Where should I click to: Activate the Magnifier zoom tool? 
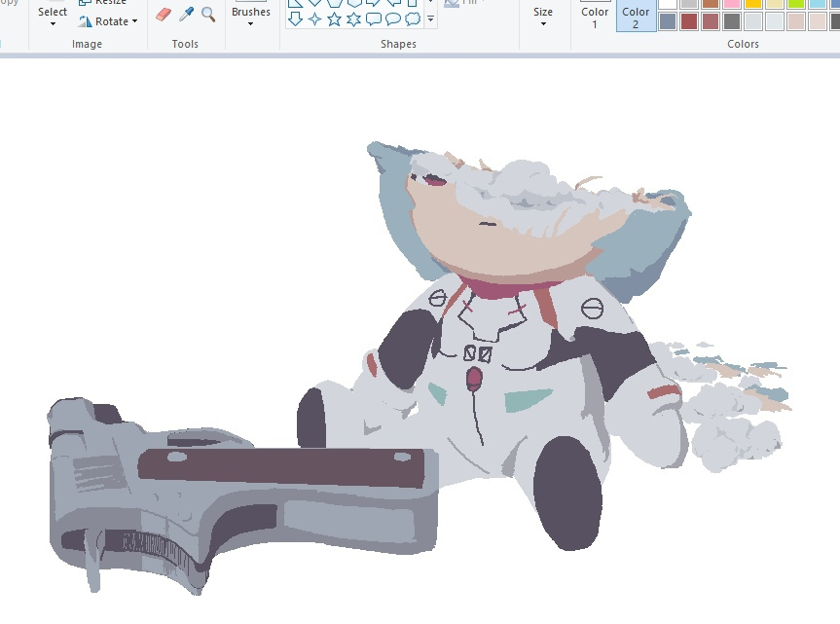(x=208, y=15)
